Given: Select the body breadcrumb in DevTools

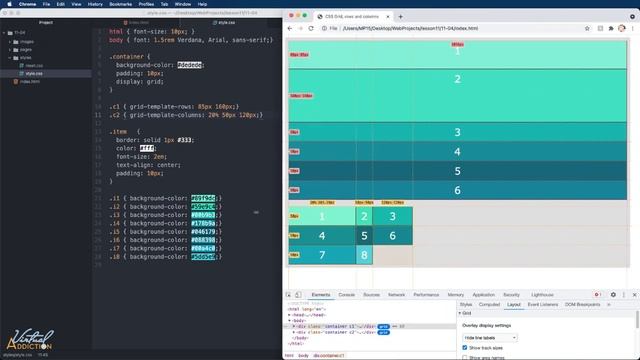Looking at the screenshot, I should tap(303, 356).
